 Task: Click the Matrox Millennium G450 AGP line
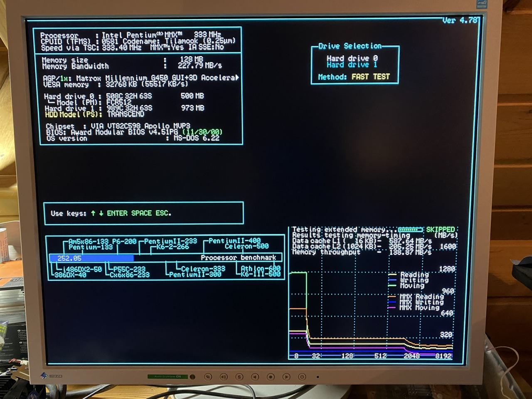141,78
